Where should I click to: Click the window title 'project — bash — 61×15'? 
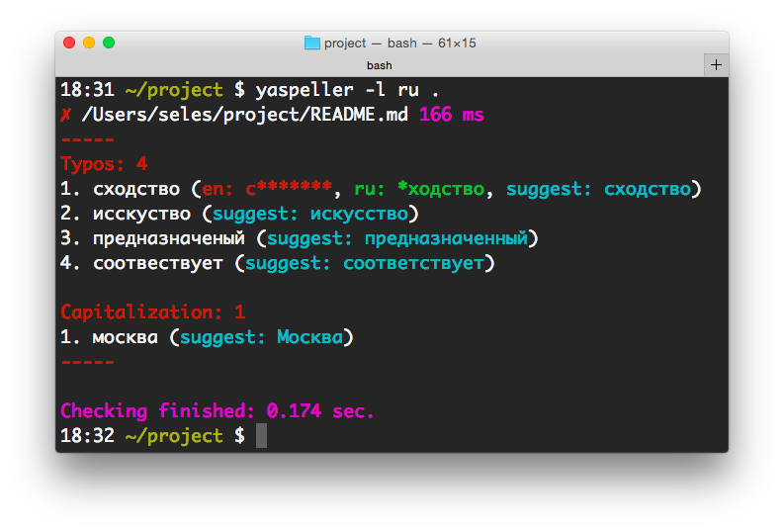point(401,43)
